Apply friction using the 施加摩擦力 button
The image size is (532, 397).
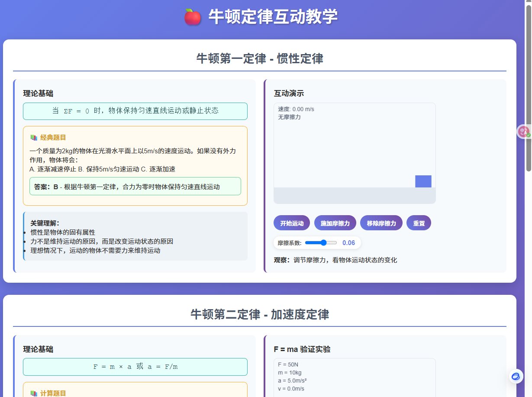click(335, 223)
